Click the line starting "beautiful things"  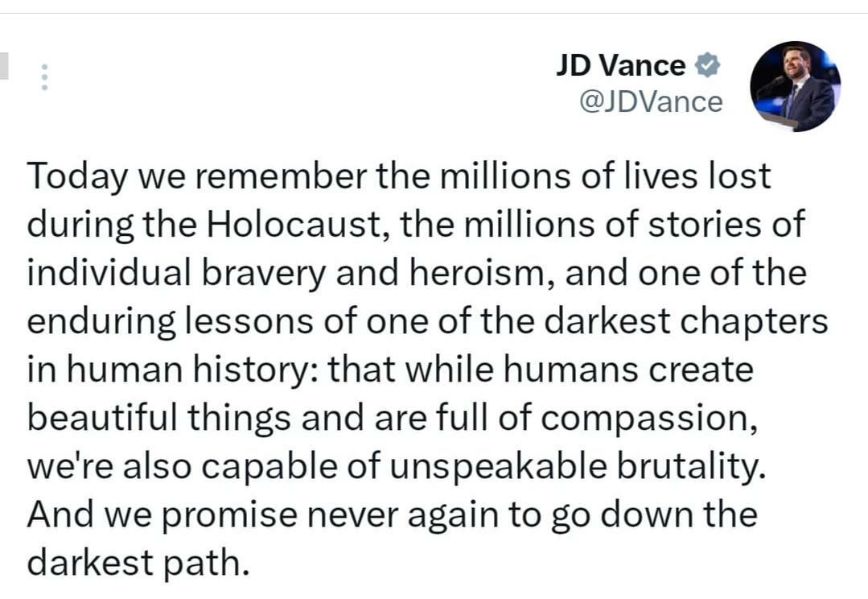[390, 418]
